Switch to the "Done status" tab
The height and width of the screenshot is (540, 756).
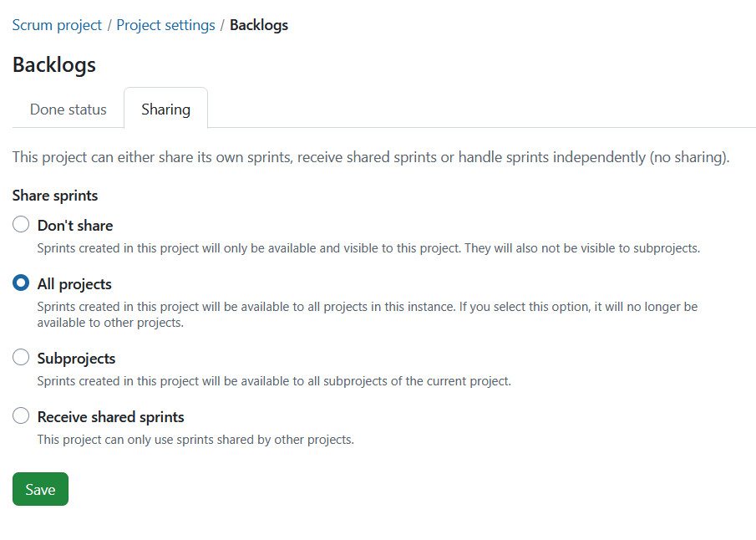pos(68,109)
